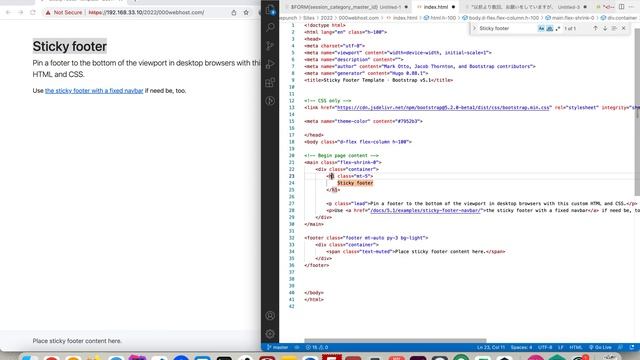This screenshot has height=360, width=640.
Task: Close the find widget
Action: point(624,29)
